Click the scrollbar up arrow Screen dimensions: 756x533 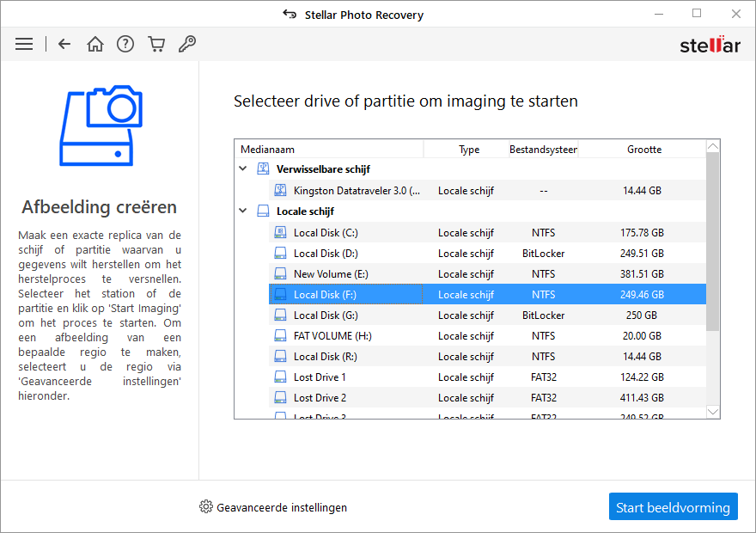point(713,147)
